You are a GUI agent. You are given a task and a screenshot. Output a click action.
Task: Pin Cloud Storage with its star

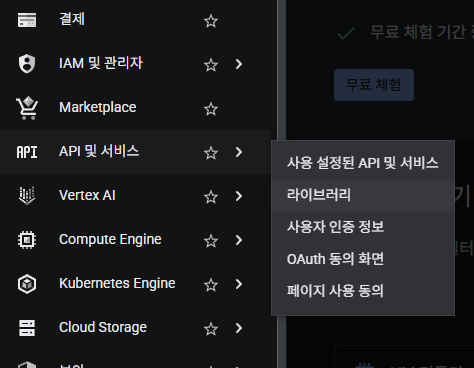coord(211,329)
